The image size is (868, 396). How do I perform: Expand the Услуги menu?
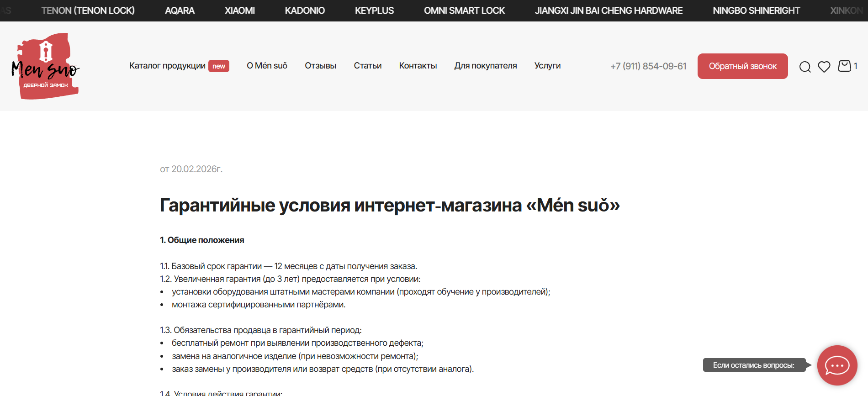point(547,66)
